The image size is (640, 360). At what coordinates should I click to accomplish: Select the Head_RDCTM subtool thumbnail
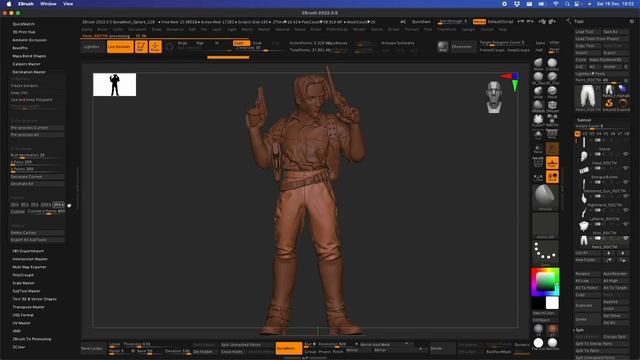tap(584, 156)
